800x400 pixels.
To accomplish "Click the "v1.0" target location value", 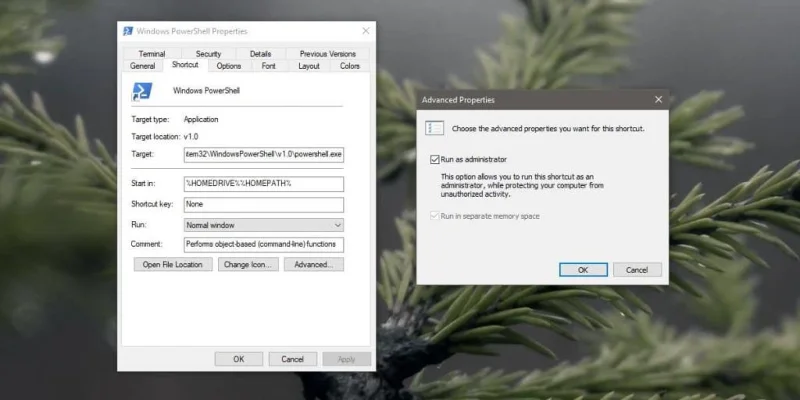I will click(191, 137).
